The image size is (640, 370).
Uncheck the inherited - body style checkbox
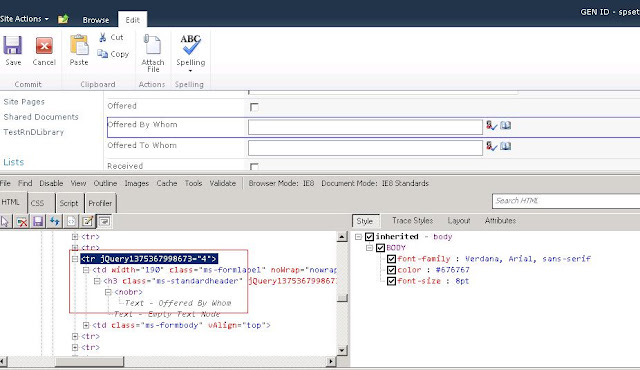(369, 237)
